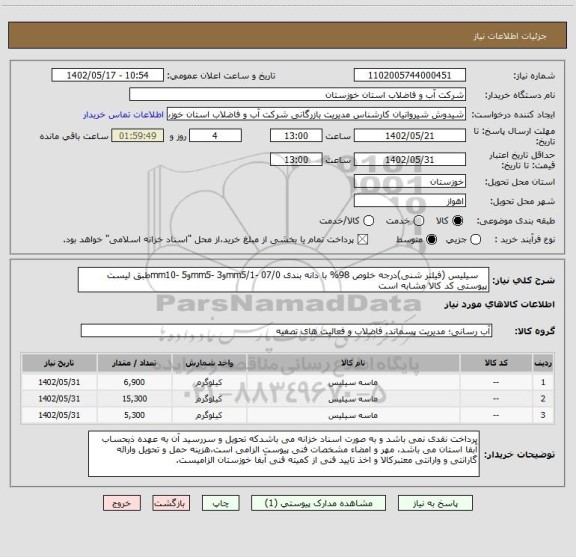Click the پاسخ به نیاز button
Image resolution: width=576 pixels, height=557 pixels.
pos(435,503)
